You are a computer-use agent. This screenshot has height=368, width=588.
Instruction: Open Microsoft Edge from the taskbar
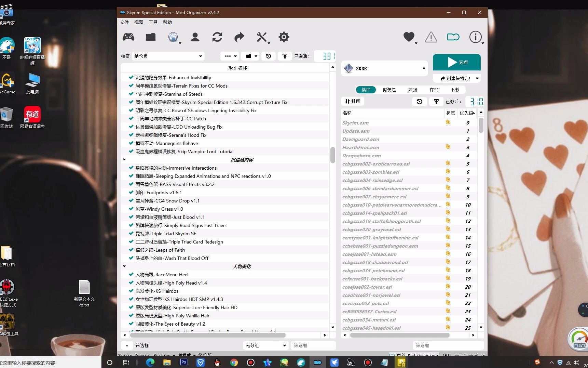(x=150, y=363)
